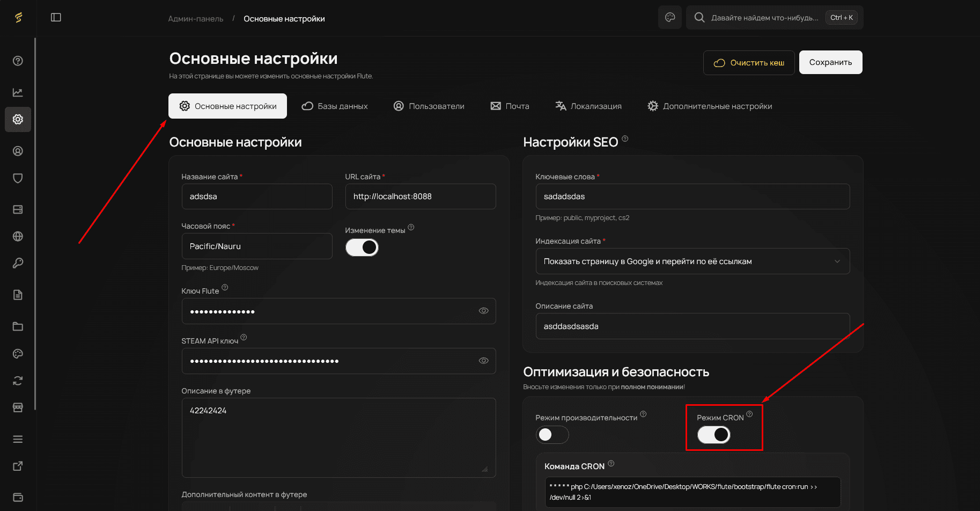The image size is (980, 511).
Task: Select the shield security icon in sidebar
Action: pos(18,178)
